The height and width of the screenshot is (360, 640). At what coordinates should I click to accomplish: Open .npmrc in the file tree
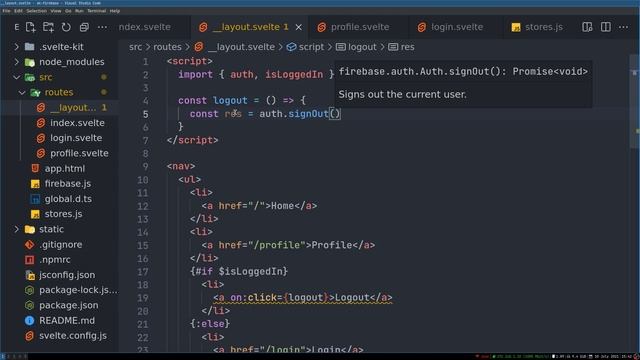[x=59, y=260]
